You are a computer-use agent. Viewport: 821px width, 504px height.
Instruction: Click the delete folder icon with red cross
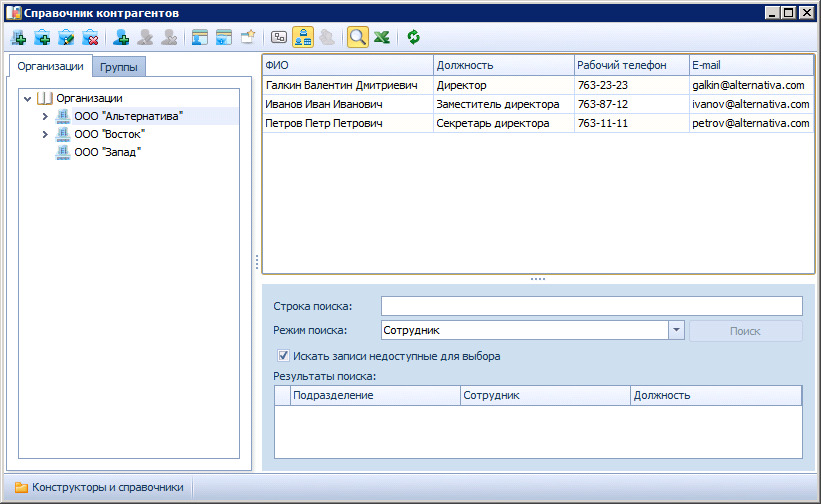(x=91, y=38)
